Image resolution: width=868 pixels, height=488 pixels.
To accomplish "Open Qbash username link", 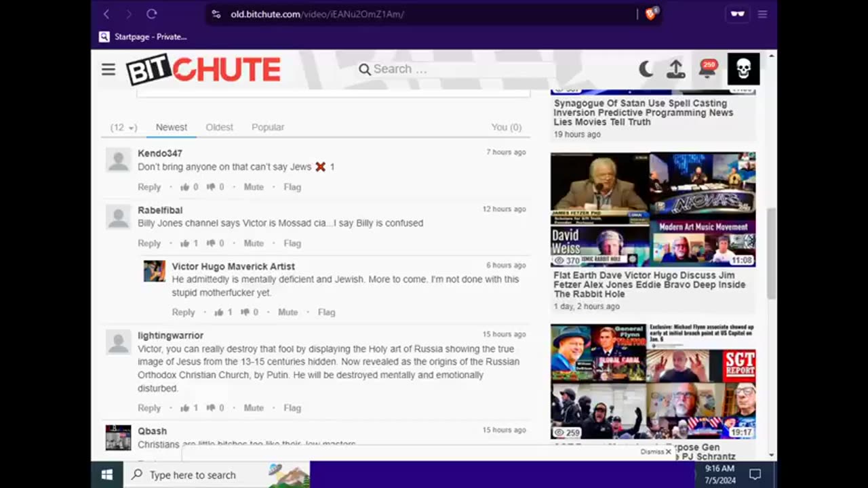I will point(152,431).
